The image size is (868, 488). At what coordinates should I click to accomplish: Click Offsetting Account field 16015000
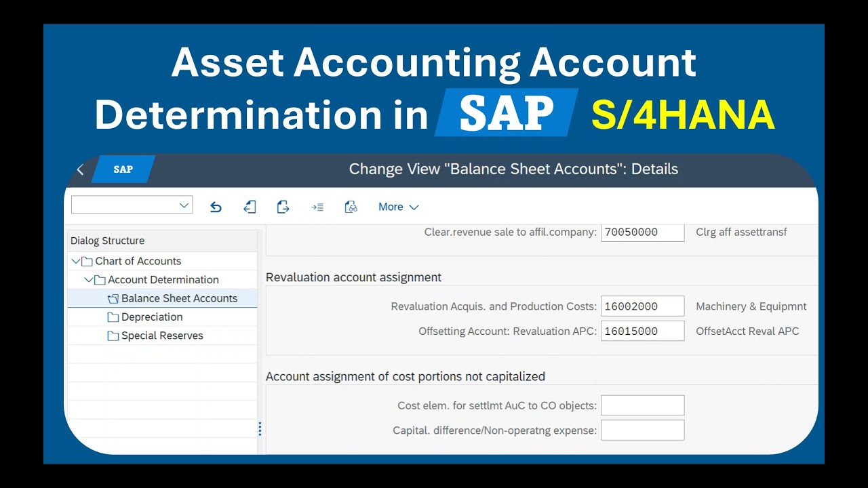[642, 331]
